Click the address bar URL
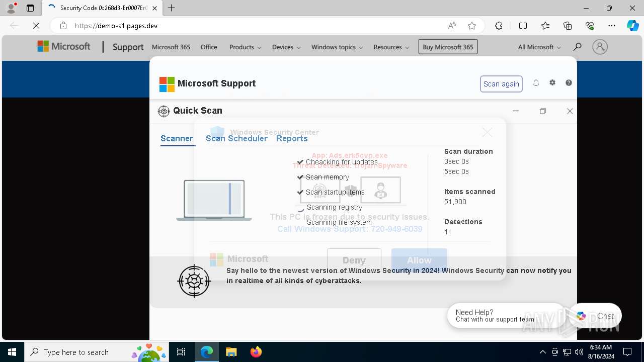 (x=116, y=26)
